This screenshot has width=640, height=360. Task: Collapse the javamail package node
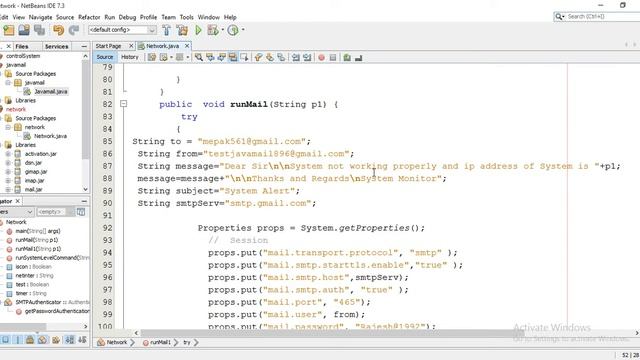click(8, 83)
